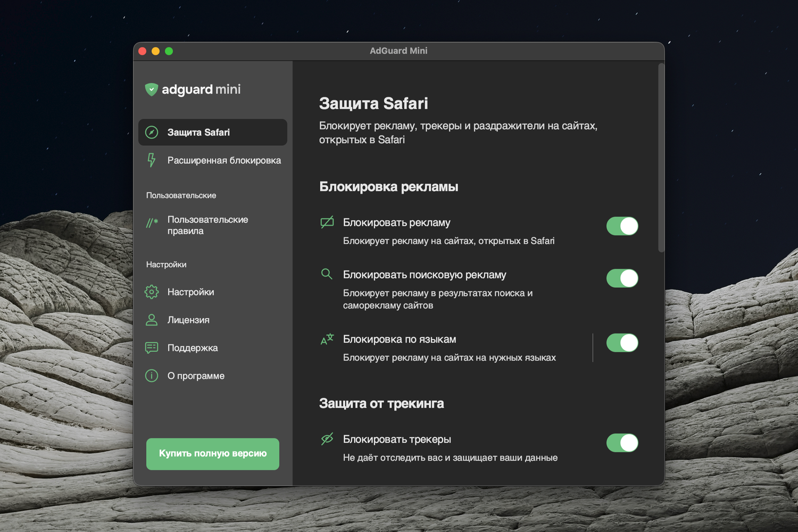This screenshot has width=798, height=532.
Task: Click the compass icon beside Защита Safari
Action: click(152, 132)
